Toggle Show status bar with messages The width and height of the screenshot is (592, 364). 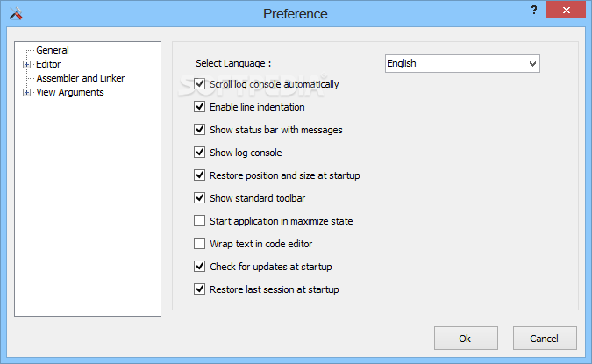click(199, 130)
